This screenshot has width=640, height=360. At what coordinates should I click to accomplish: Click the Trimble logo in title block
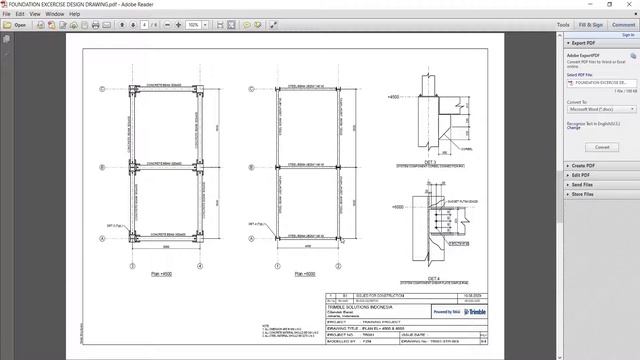(x=475, y=312)
